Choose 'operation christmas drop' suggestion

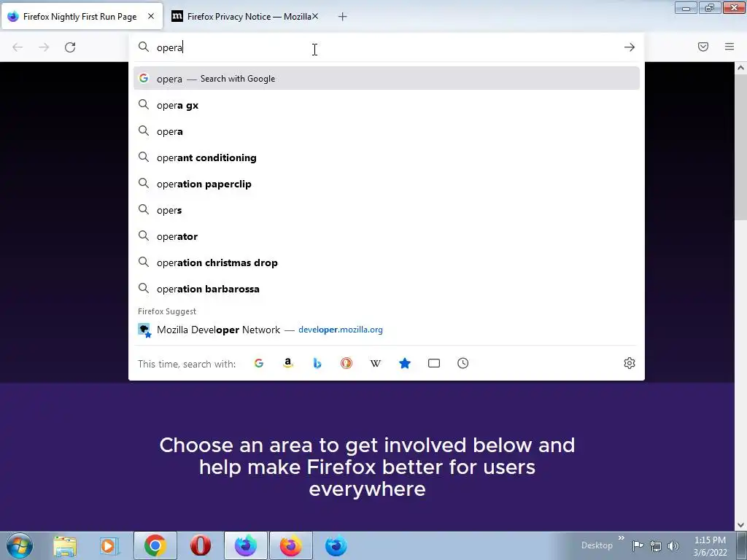(387, 262)
